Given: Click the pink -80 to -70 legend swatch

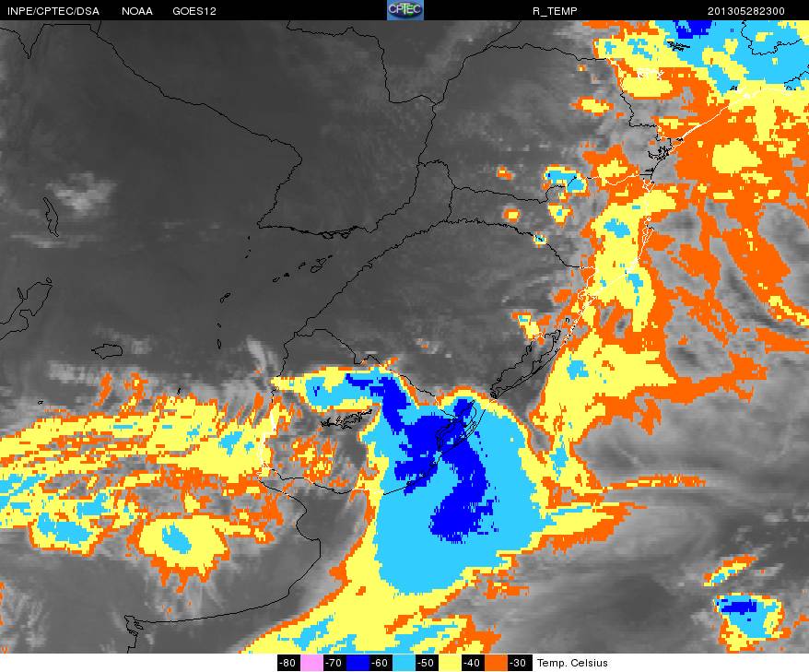Looking at the screenshot, I should coord(311,663).
